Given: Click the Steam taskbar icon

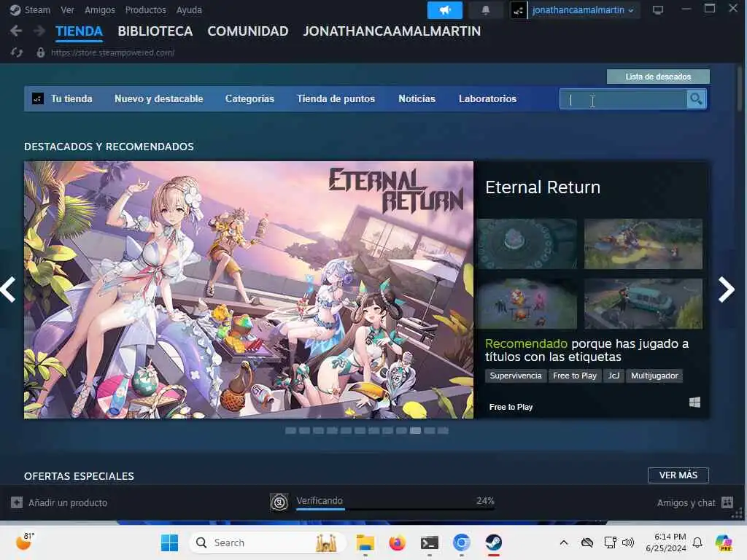Looking at the screenshot, I should (494, 542).
